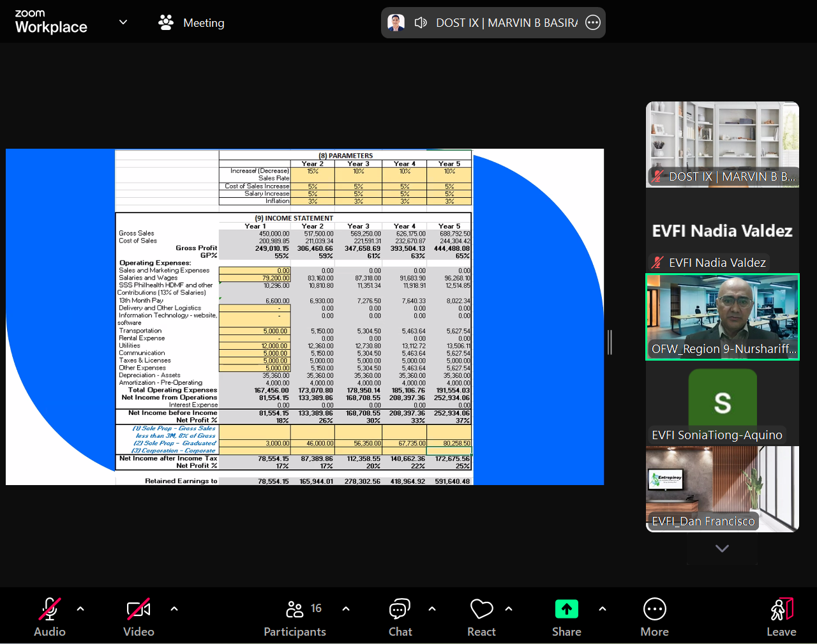Leave the meeting
The image size is (817, 644).
pyautogui.click(x=781, y=610)
